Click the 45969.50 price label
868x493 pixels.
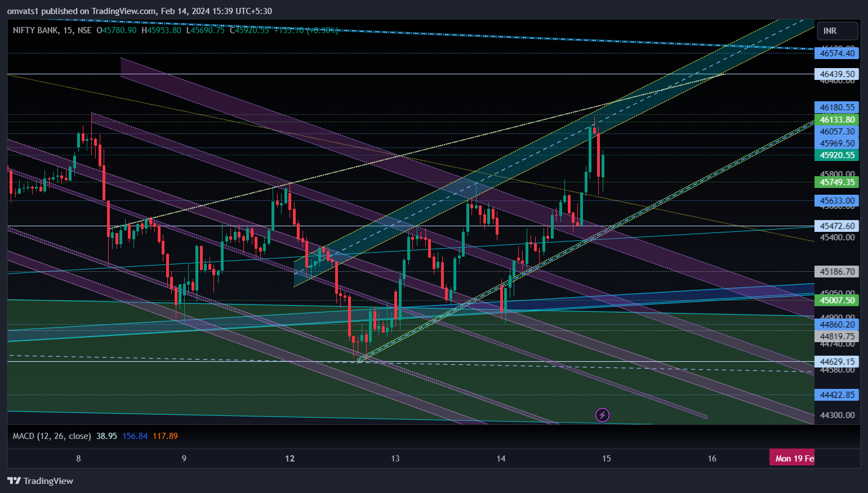837,144
